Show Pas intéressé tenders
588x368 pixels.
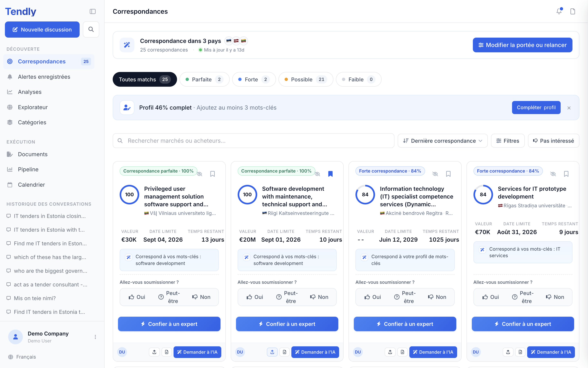coord(553,141)
